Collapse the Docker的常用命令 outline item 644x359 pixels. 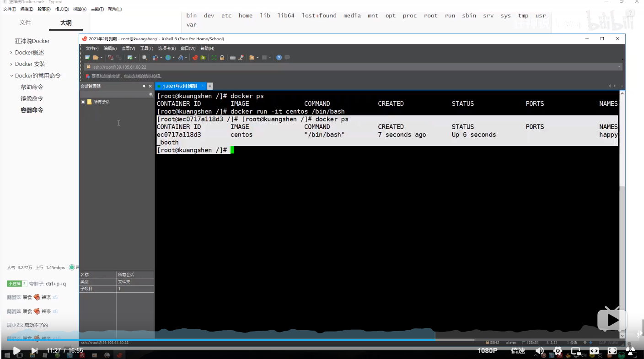coord(11,76)
